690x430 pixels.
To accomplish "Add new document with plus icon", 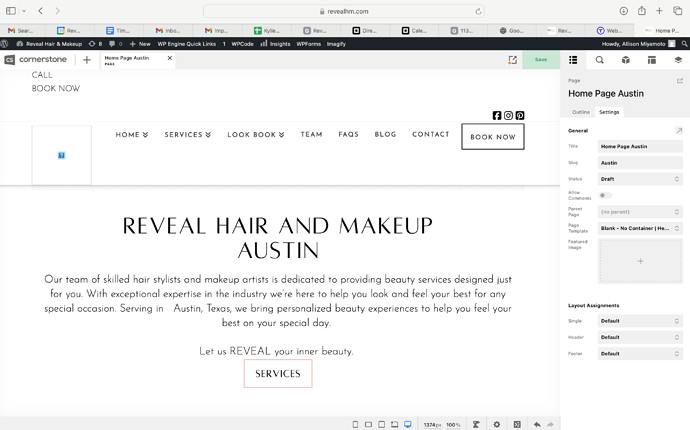I will click(87, 60).
